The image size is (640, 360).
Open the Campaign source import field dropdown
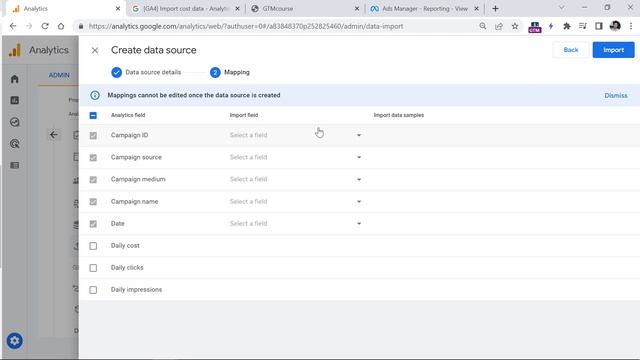tap(296, 157)
